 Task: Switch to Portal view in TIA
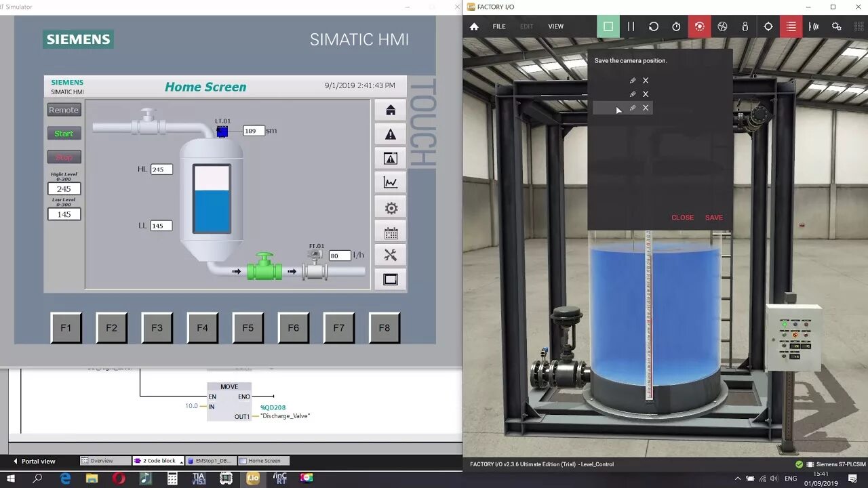pyautogui.click(x=34, y=461)
